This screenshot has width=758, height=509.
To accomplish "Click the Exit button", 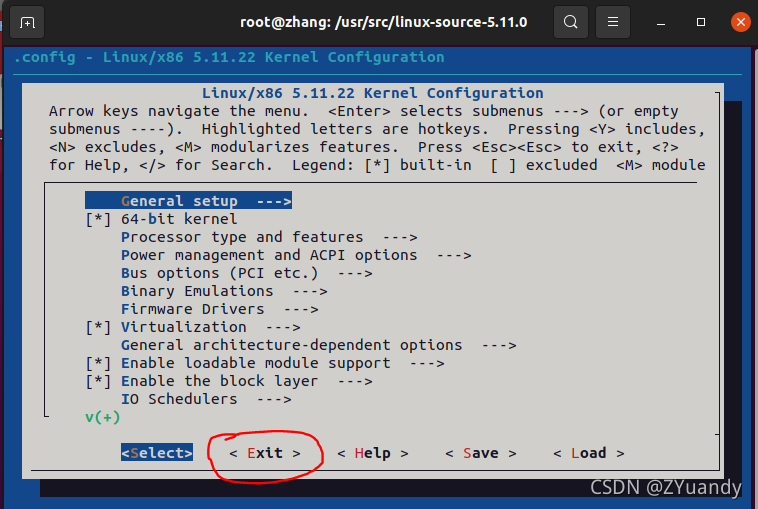I will (x=265, y=453).
